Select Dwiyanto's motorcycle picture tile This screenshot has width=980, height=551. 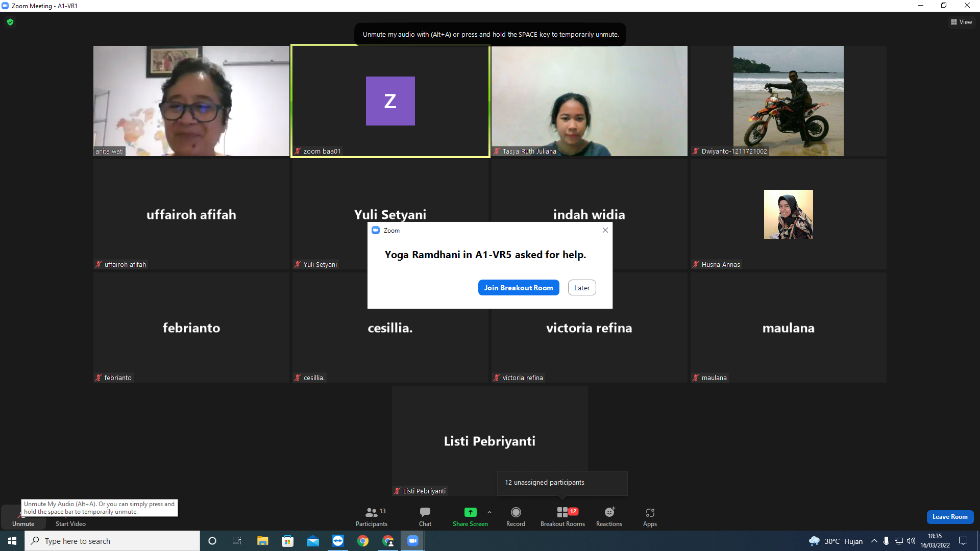click(x=789, y=101)
